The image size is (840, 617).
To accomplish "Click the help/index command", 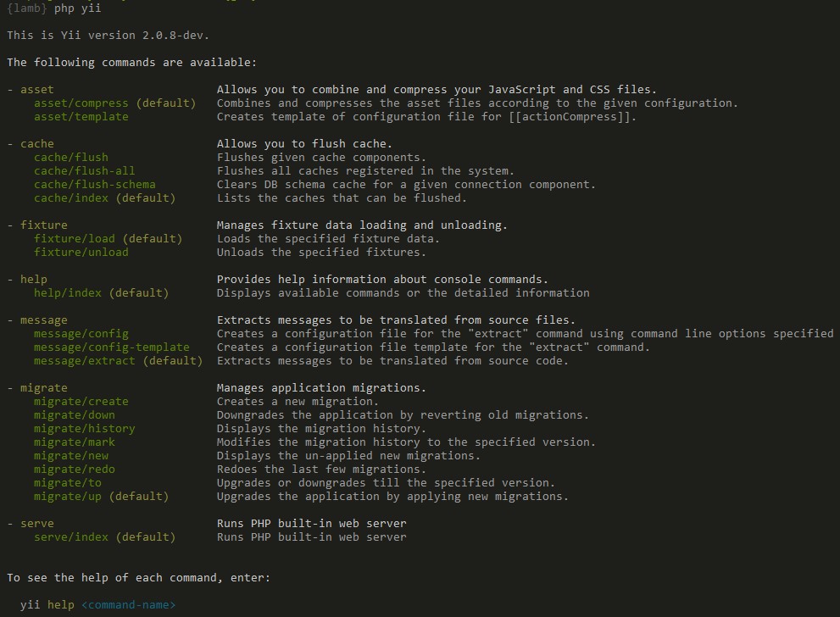I will click(x=67, y=293).
